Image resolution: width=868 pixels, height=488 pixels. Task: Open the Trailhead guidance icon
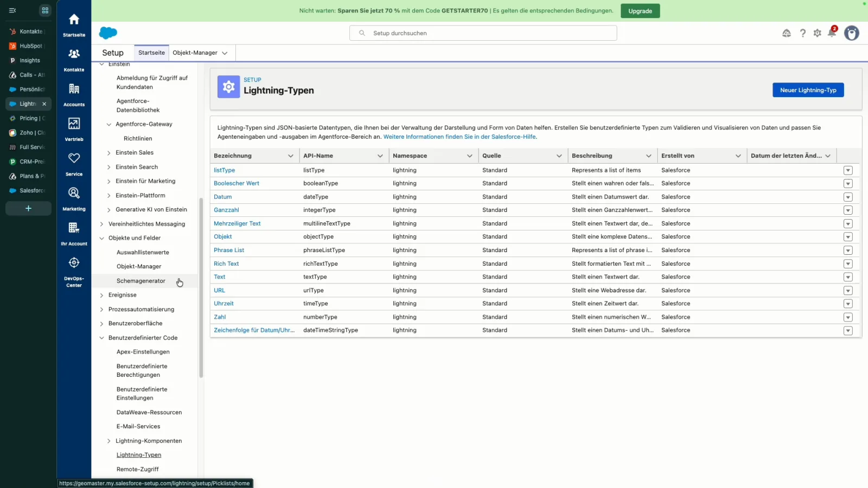tap(787, 33)
